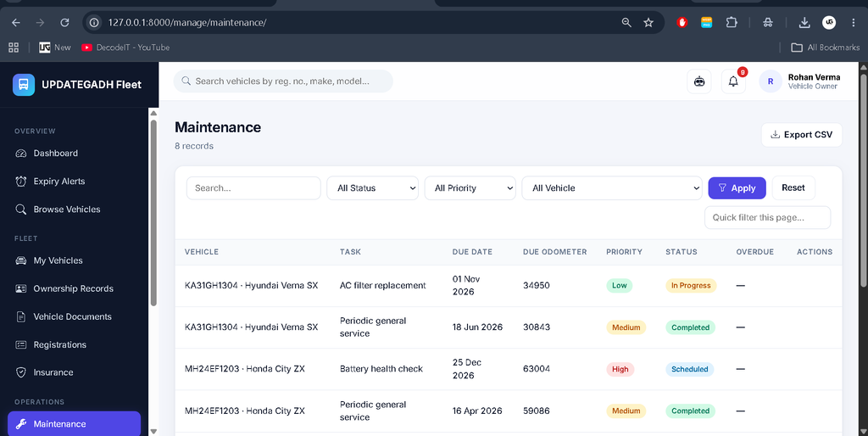
Task: Open the Extensions puzzle icon
Action: click(732, 23)
